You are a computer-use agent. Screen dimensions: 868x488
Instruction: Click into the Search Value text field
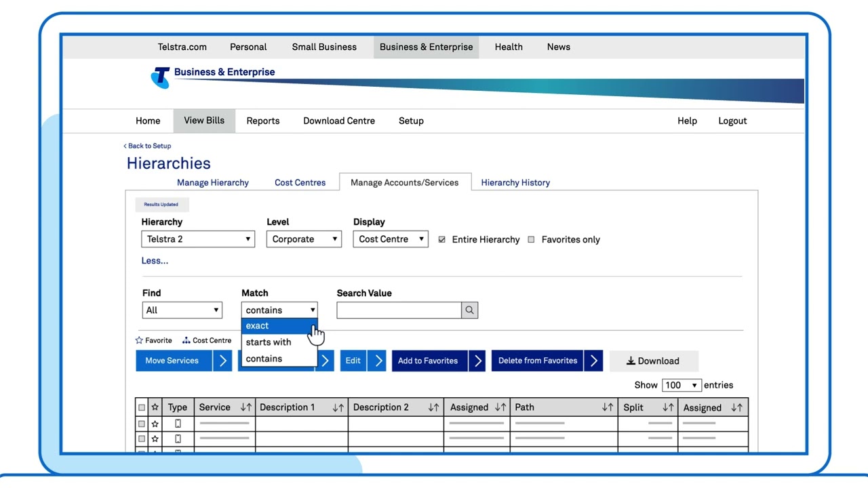[x=399, y=310]
